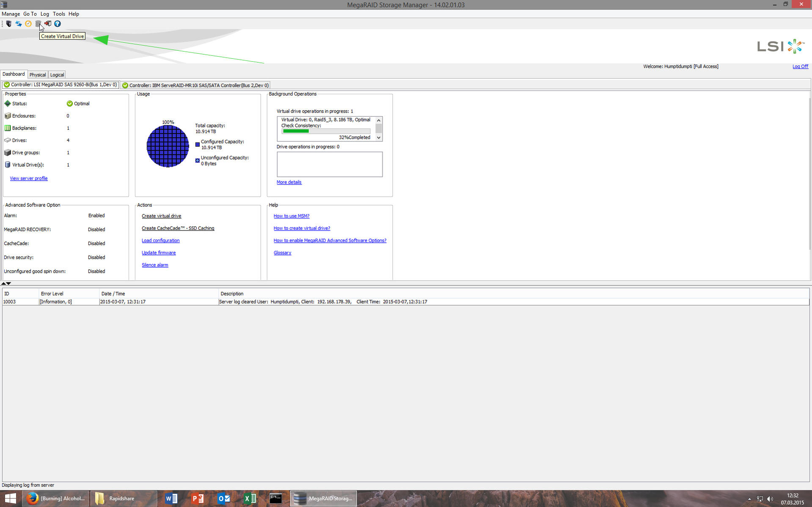Screen dimensions: 812x507
Task: Open the Go To menu
Action: (30, 14)
